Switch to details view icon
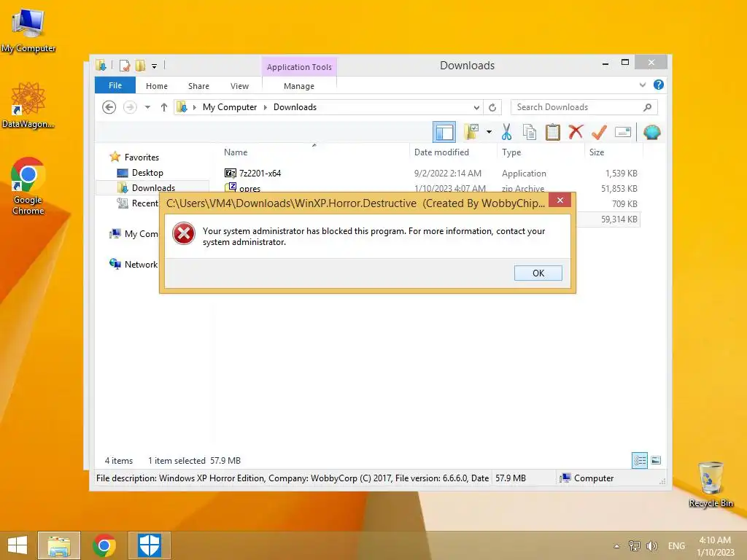Image resolution: width=747 pixels, height=560 pixels. coord(639,460)
